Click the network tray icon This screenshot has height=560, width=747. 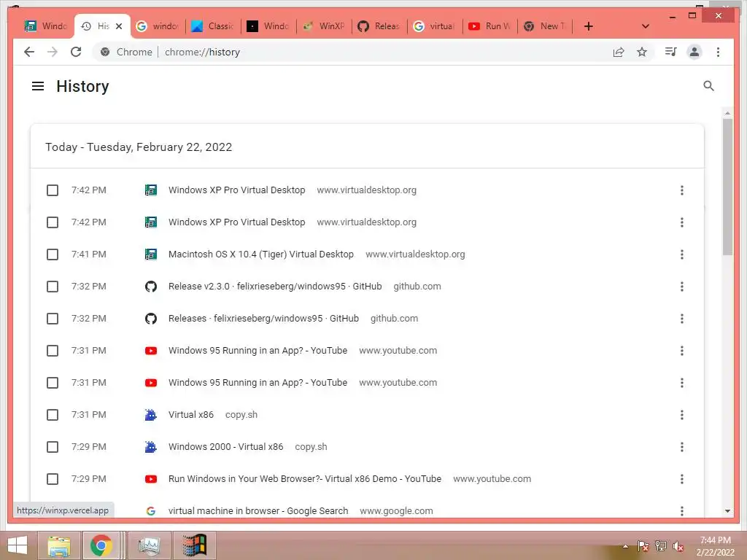click(x=661, y=546)
